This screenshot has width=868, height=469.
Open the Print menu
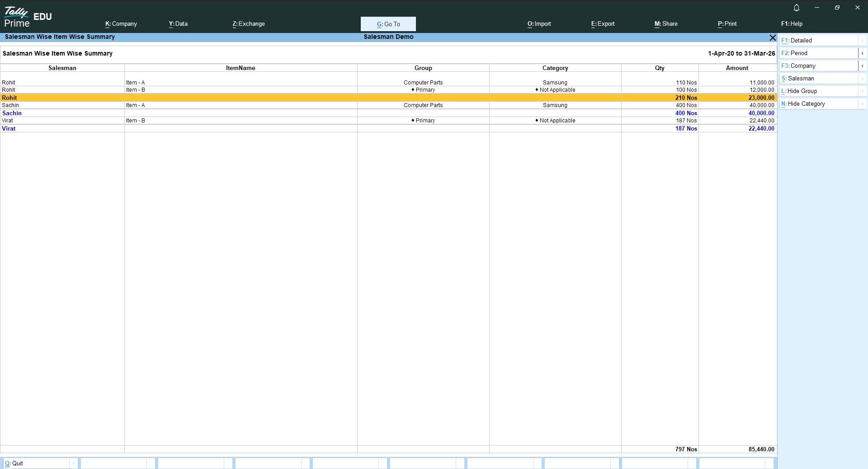click(x=727, y=24)
